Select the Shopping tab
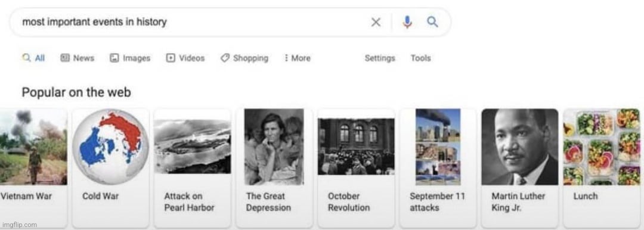Viewport: 644px width, 230px height. pyautogui.click(x=244, y=58)
